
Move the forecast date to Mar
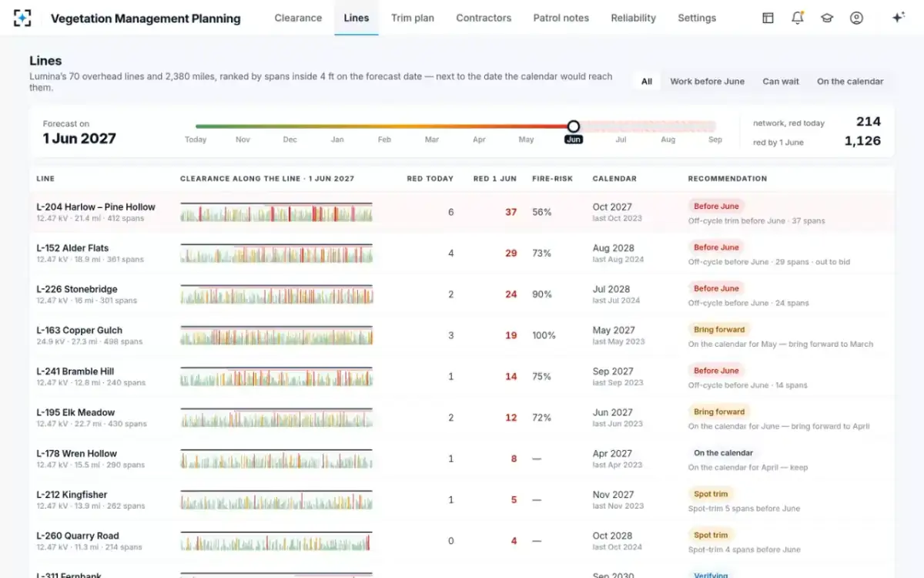click(x=432, y=139)
